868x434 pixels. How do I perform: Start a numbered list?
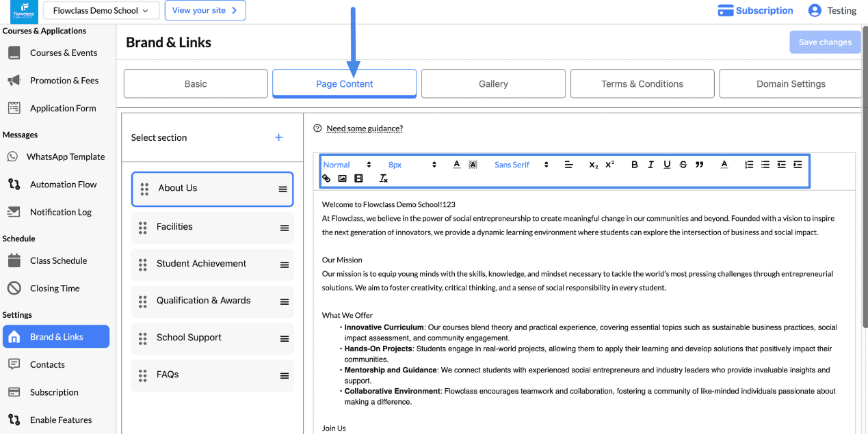pyautogui.click(x=749, y=165)
